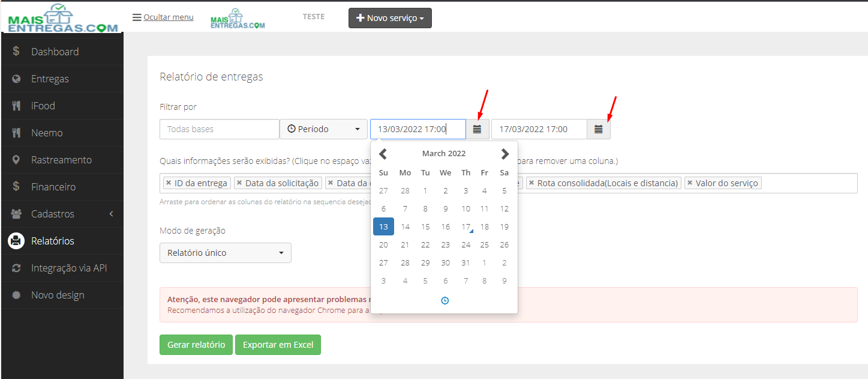Click the hamburger icon of Ocultar menu

point(137,17)
